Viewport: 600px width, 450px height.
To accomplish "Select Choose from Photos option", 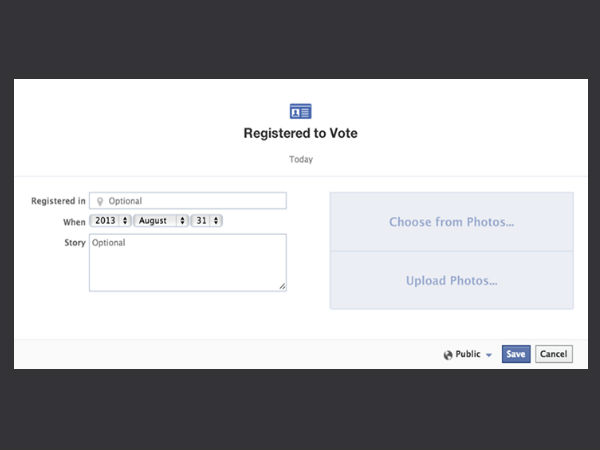I will pyautogui.click(x=451, y=222).
